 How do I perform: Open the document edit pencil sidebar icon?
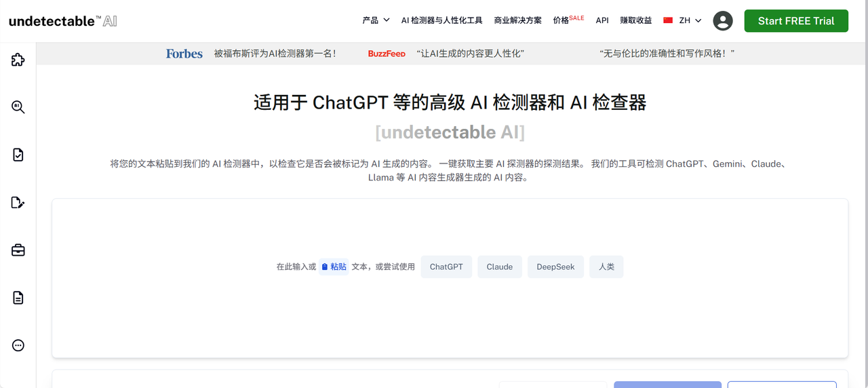point(18,202)
